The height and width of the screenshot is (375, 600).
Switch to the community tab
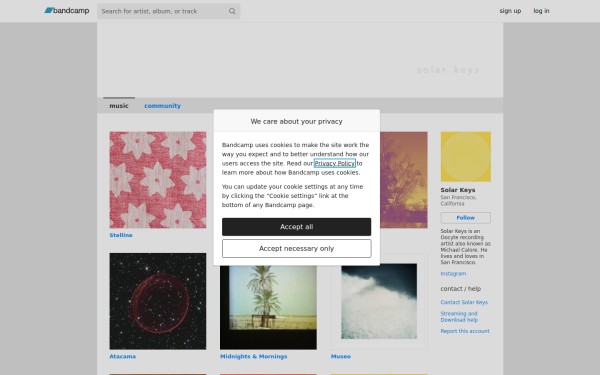coord(162,106)
